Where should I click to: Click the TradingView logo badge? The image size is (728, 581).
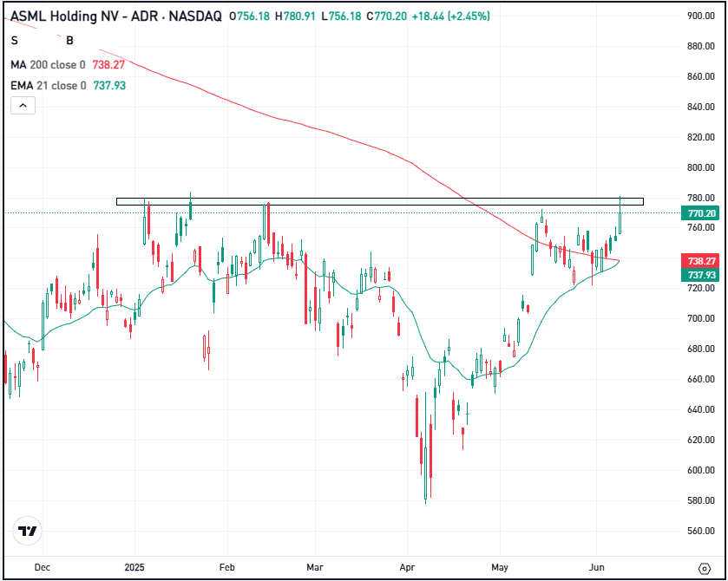pos(28,531)
